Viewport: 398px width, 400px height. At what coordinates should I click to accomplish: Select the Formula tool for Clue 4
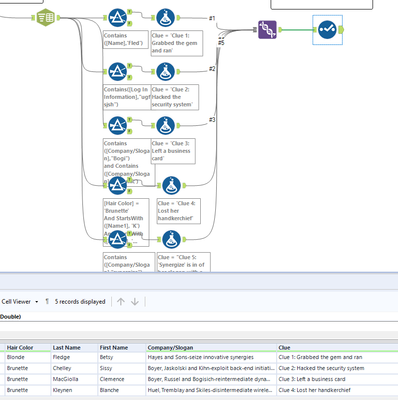[172, 185]
